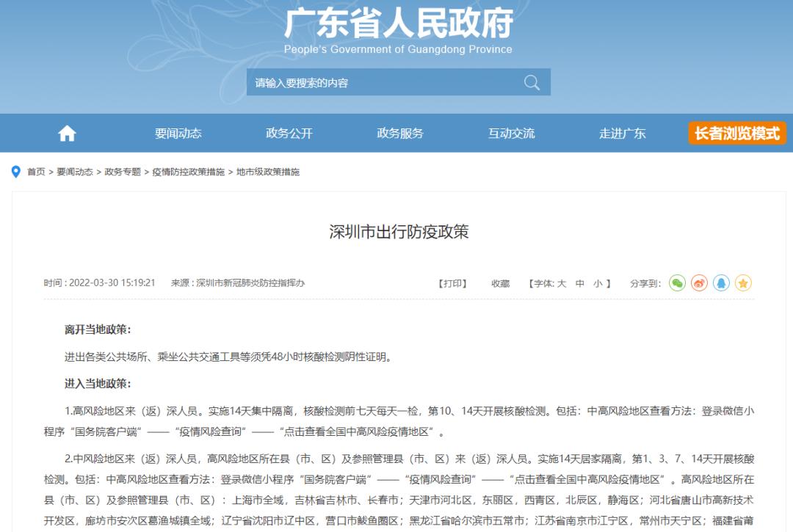This screenshot has width=793, height=532.
Task: Go to 疫情防控政策措施 in breadcrumb
Action: tap(189, 172)
